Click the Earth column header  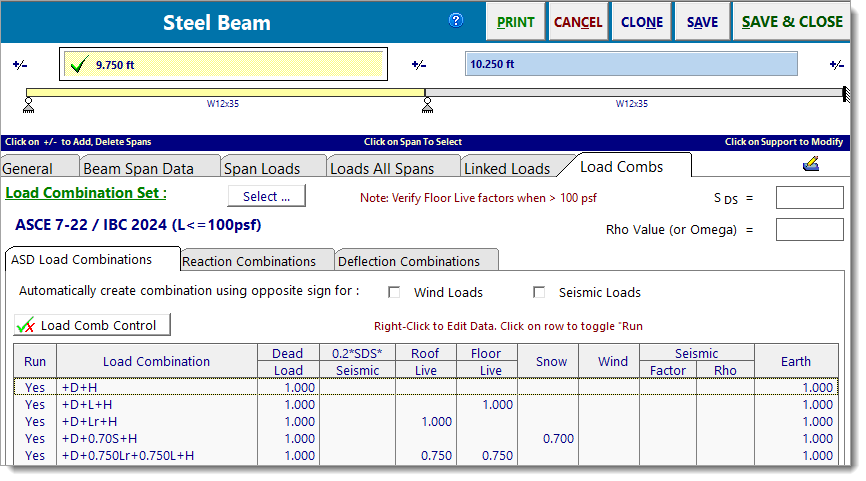pos(796,362)
